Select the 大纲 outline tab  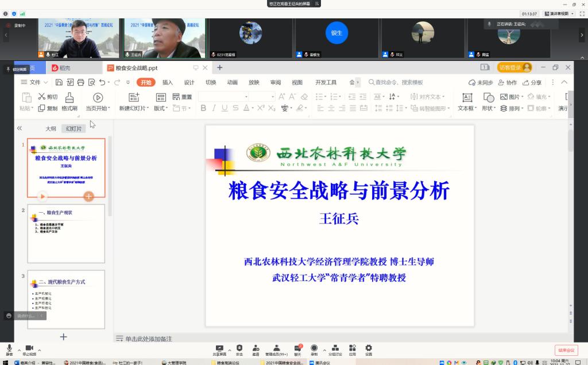pyautogui.click(x=51, y=129)
